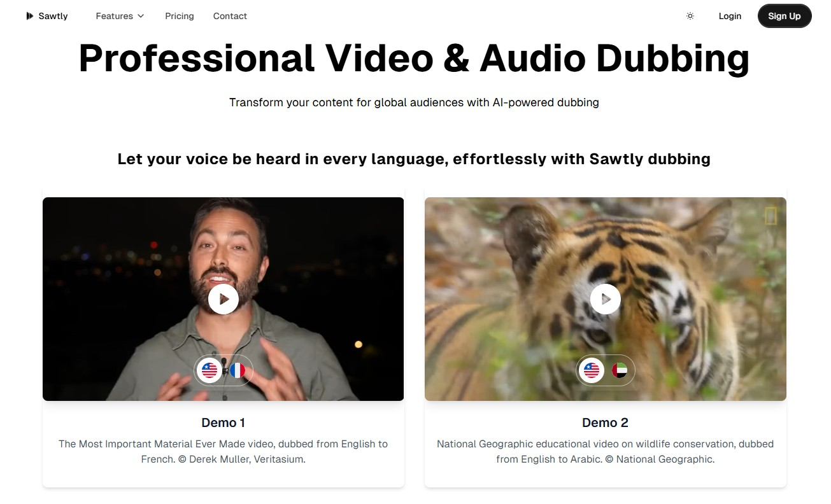Click the Login link
Image resolution: width=831 pixels, height=504 pixels.
click(730, 16)
